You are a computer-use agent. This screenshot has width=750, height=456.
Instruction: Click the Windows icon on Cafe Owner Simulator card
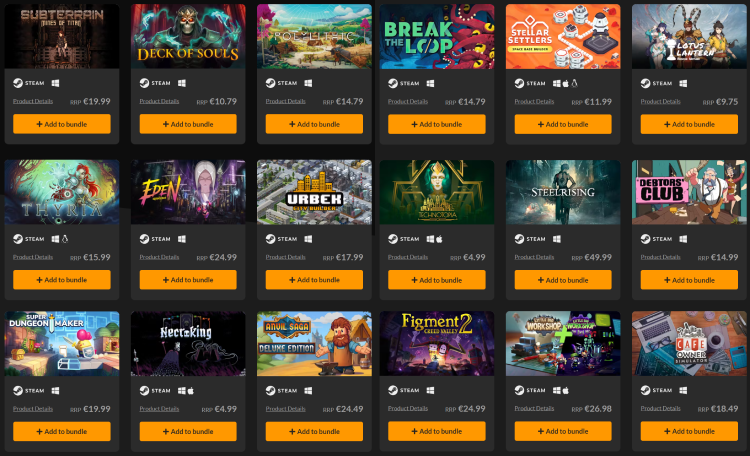(683, 390)
